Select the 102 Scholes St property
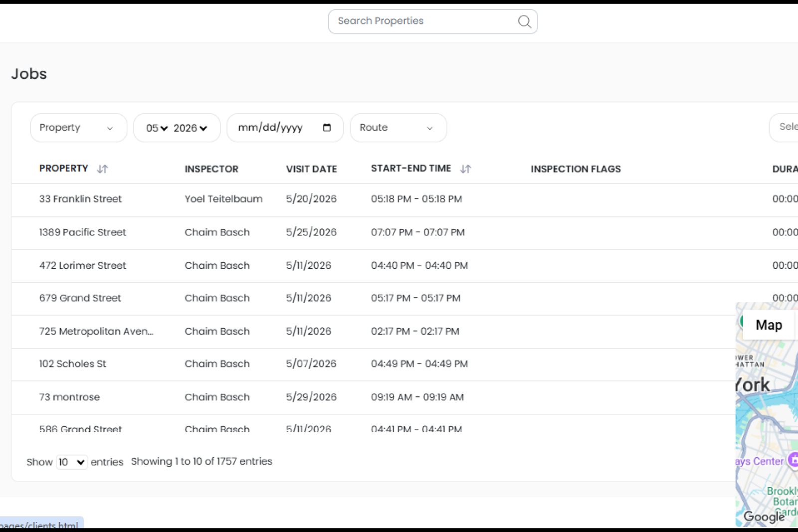The height and width of the screenshot is (532, 798). coord(72,364)
